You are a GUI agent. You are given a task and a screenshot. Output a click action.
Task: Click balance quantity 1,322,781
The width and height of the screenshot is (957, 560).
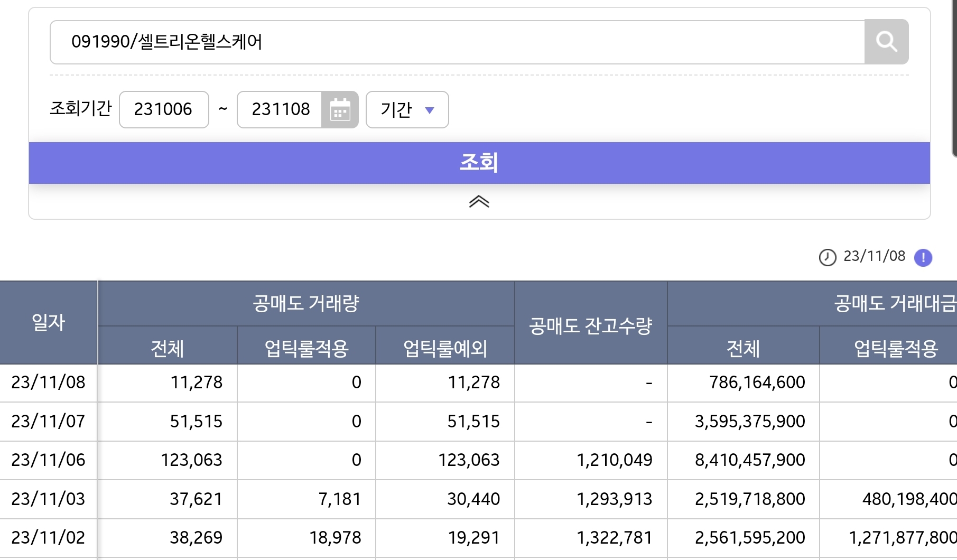coord(615,538)
